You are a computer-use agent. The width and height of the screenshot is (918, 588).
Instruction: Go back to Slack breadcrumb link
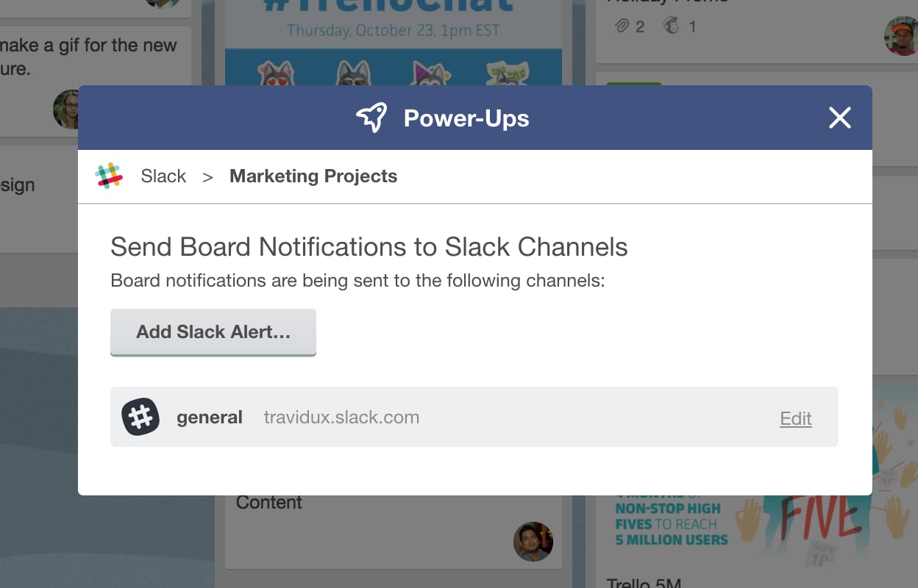coord(163,176)
